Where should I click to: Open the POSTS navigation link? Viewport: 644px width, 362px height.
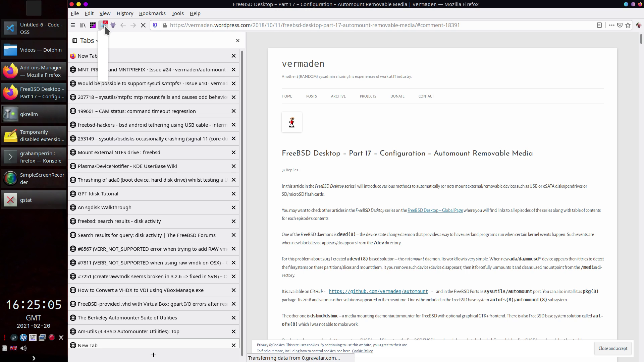311,96
